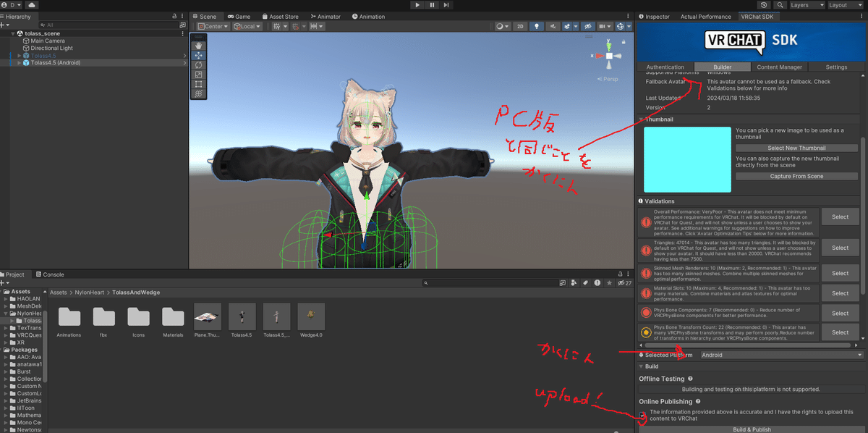Click the cloud services icon
868x433 pixels.
[x=33, y=5]
